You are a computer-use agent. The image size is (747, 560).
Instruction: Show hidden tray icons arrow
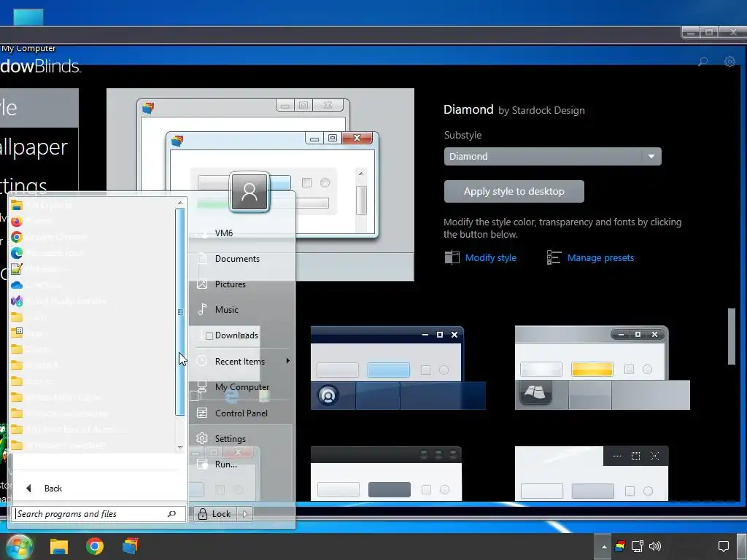(x=603, y=547)
